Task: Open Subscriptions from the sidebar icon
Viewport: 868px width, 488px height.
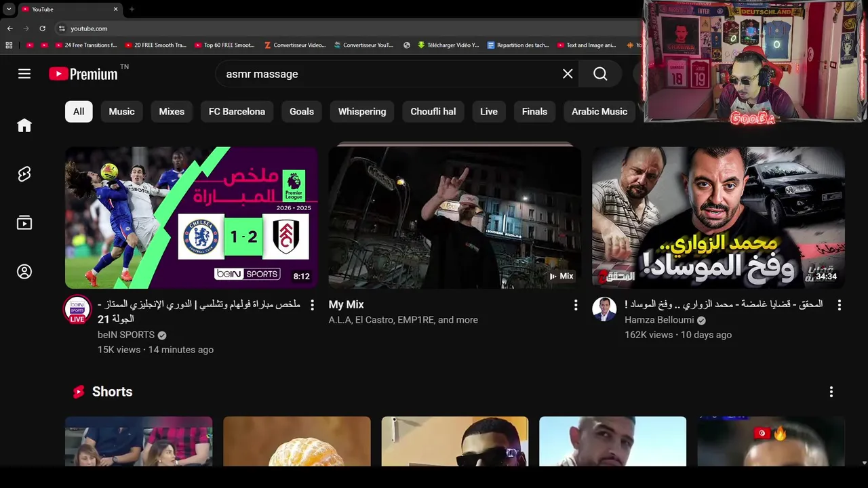Action: [24, 223]
